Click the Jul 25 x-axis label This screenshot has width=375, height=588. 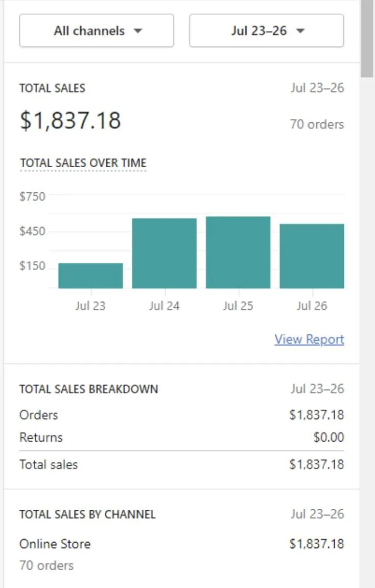(238, 306)
